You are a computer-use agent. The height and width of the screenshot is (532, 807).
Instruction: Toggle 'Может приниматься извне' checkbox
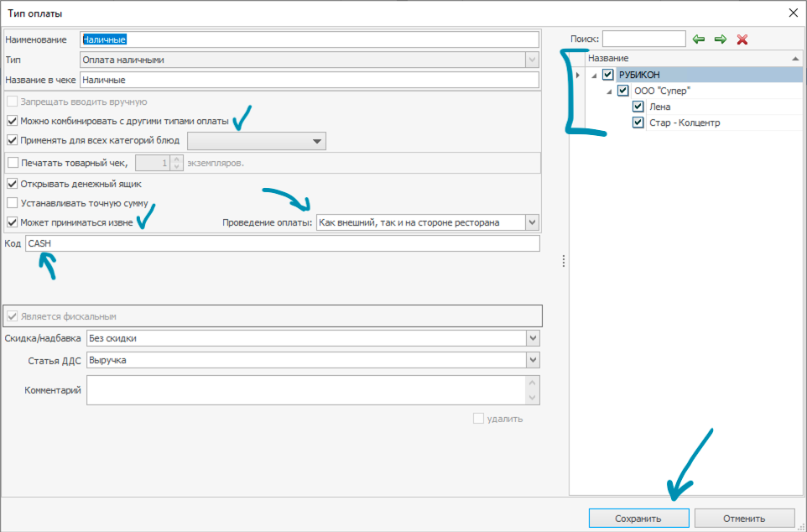[13, 222]
